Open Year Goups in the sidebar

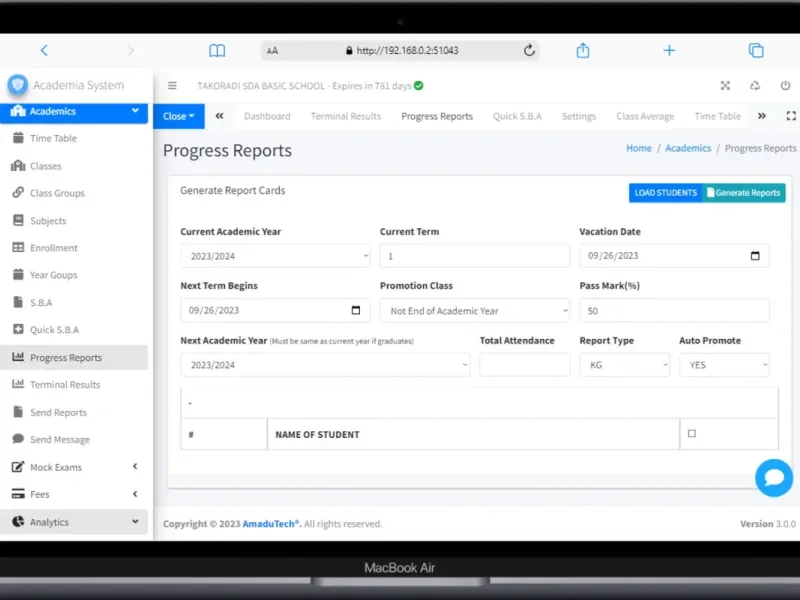click(74, 274)
